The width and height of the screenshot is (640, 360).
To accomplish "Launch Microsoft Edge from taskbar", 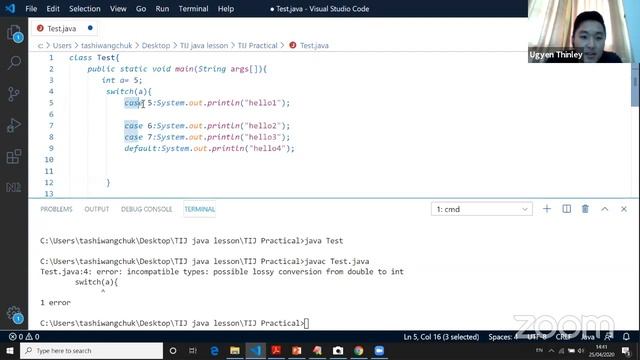I will coord(214,351).
